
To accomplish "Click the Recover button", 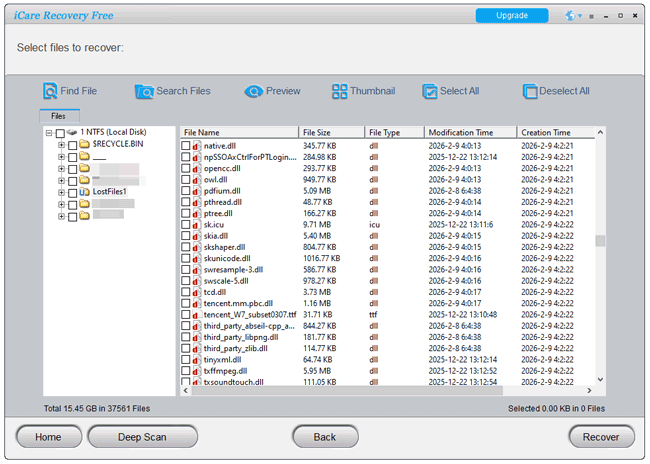I will 601,437.
